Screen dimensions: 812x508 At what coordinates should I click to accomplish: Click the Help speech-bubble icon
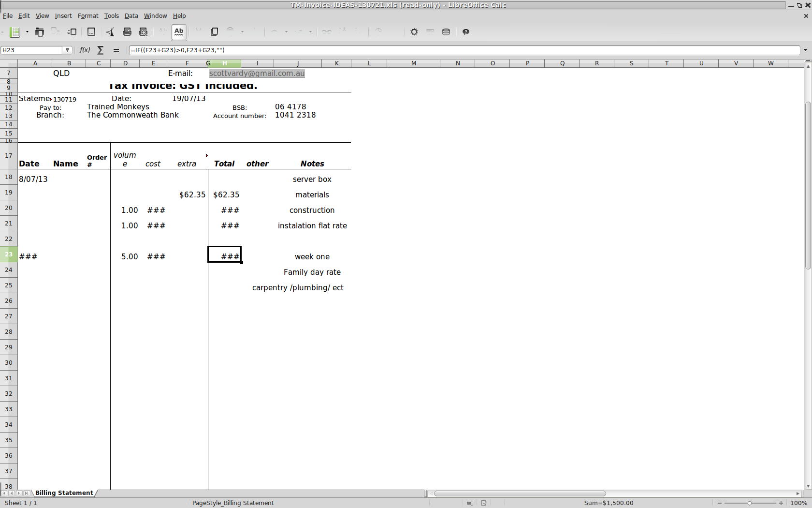tap(466, 32)
